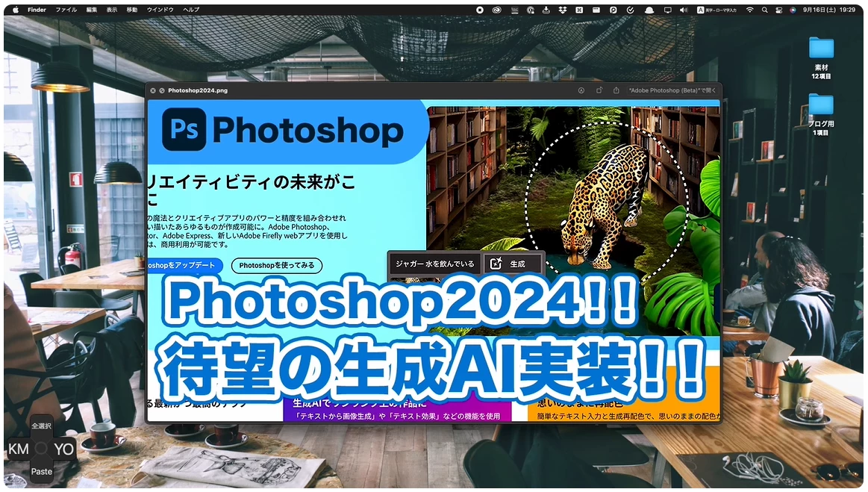Open the 編集 menu
868x492 pixels.
click(92, 10)
